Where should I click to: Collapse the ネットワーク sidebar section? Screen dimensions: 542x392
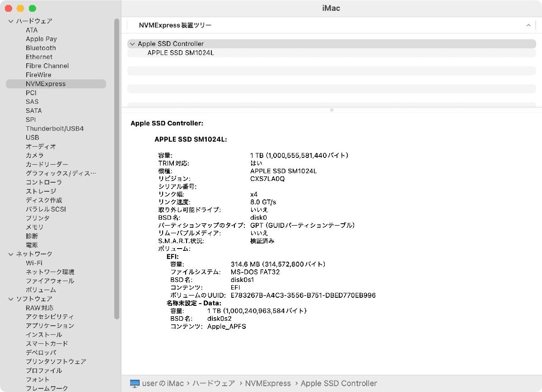click(x=11, y=254)
